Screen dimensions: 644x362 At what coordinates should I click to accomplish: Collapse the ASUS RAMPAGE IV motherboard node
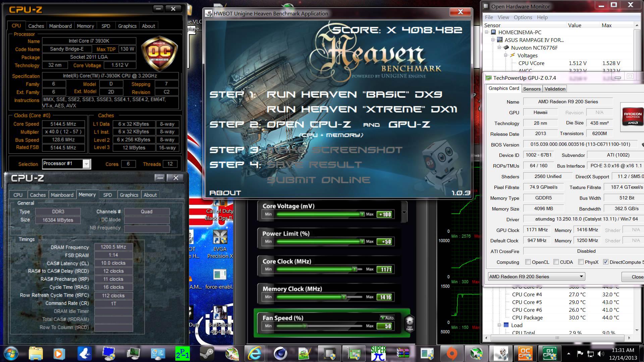493,40
